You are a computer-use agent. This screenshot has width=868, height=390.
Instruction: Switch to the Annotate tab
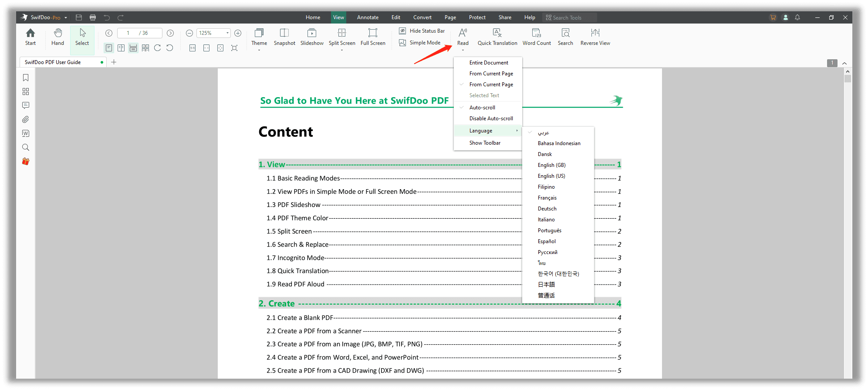point(368,17)
